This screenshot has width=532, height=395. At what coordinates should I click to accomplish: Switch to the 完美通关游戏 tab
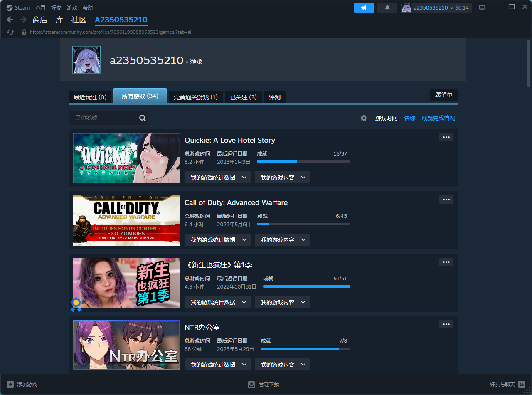coord(195,97)
